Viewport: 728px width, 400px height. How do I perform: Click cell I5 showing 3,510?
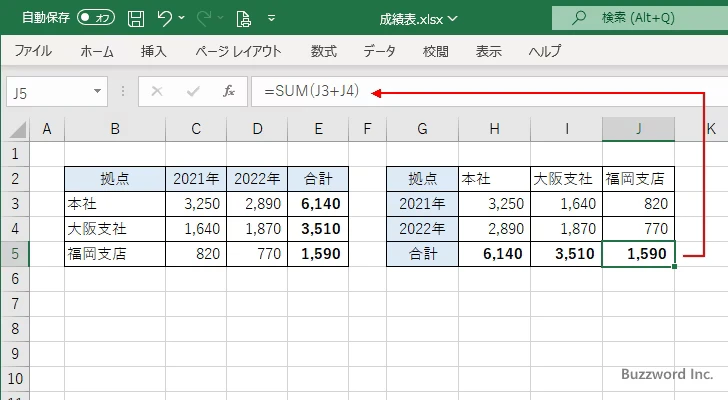(x=566, y=254)
